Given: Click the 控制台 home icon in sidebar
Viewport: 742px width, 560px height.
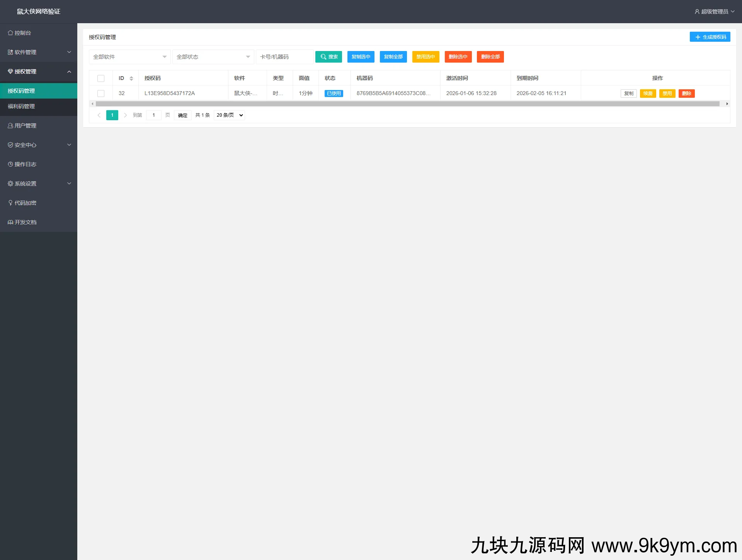Looking at the screenshot, I should 10,33.
